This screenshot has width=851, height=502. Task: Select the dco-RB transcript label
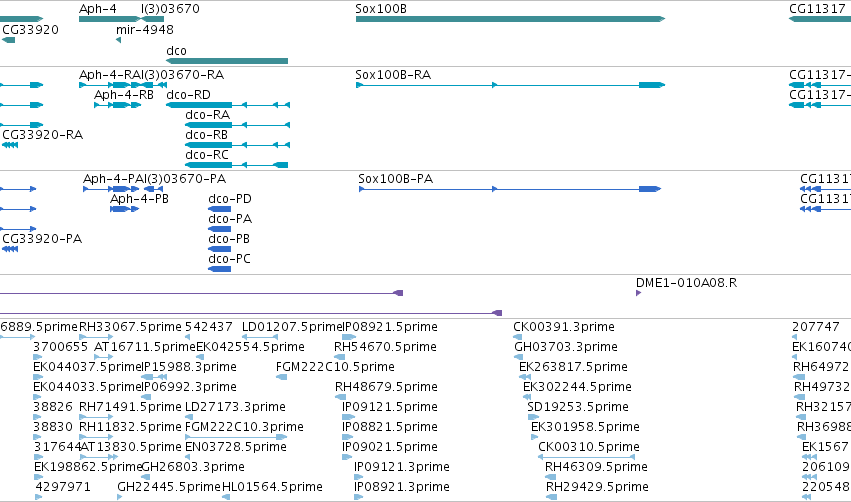tap(206, 135)
